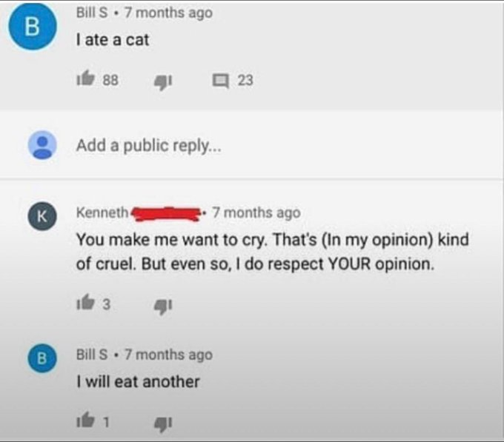Open Bill S's channel from the top comment name
This screenshot has width=504, height=442.
pos(93,13)
